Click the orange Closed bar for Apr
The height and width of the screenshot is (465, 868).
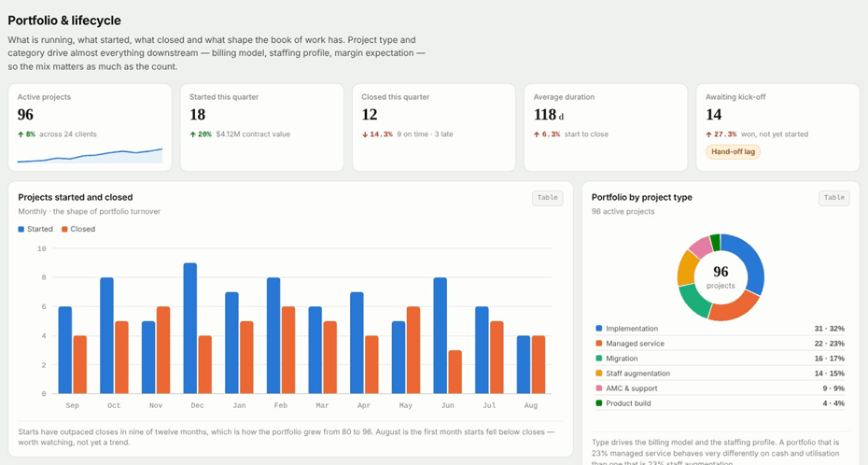point(371,365)
